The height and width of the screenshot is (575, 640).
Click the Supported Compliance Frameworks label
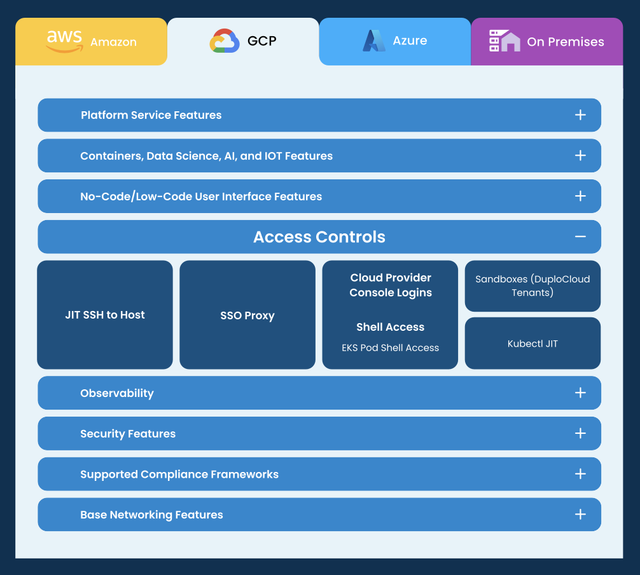[x=179, y=474]
